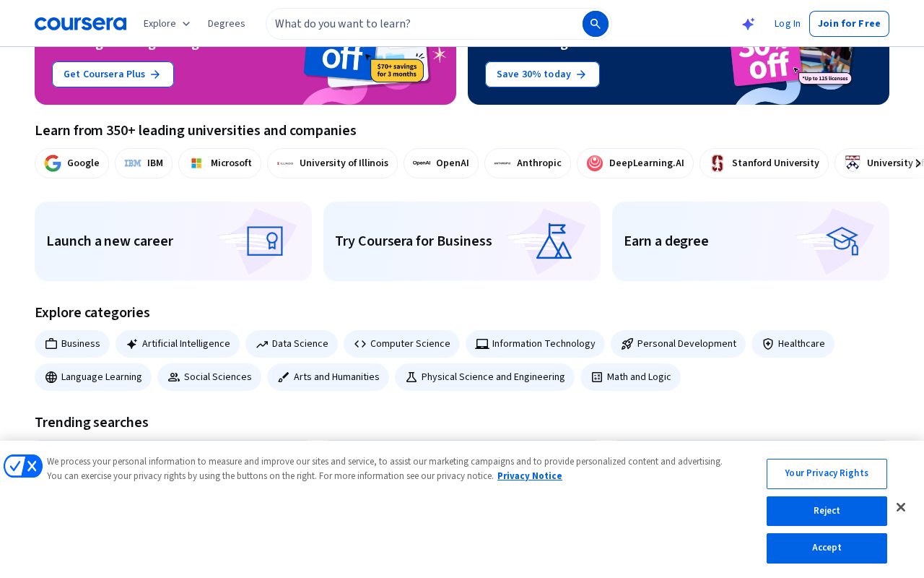Screen dimensions: 924x578
Task: Open the Computer Science category chip
Action: tap(401, 344)
